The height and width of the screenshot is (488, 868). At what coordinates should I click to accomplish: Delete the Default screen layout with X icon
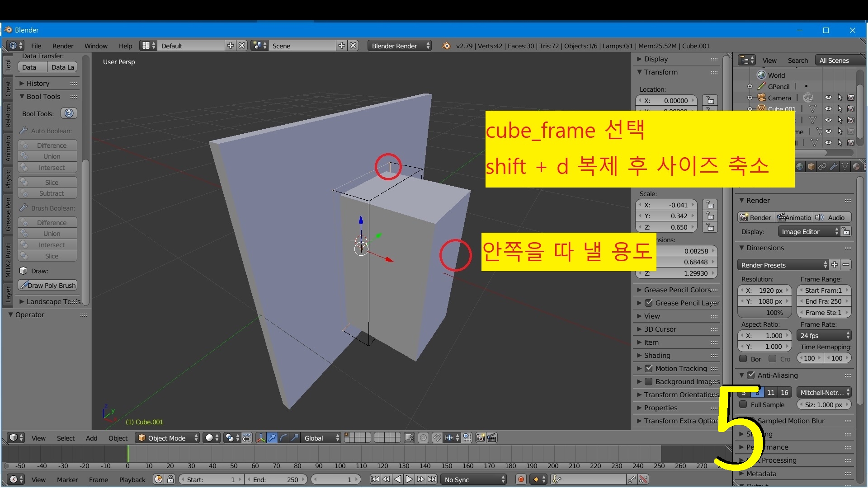click(242, 46)
